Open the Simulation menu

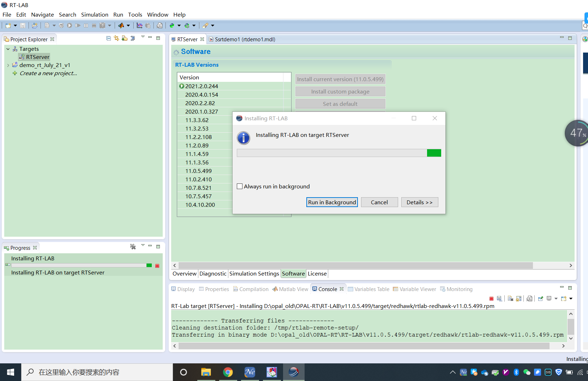pyautogui.click(x=95, y=14)
